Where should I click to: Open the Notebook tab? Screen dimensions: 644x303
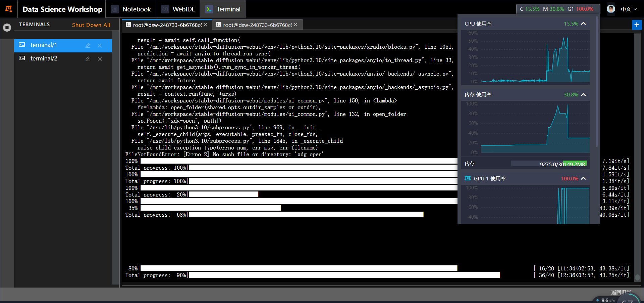(131, 9)
